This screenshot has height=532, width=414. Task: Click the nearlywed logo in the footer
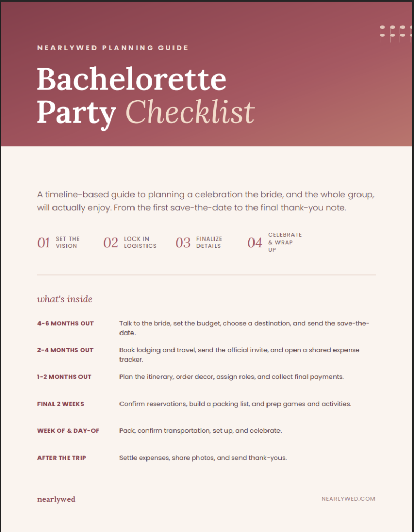(56, 499)
